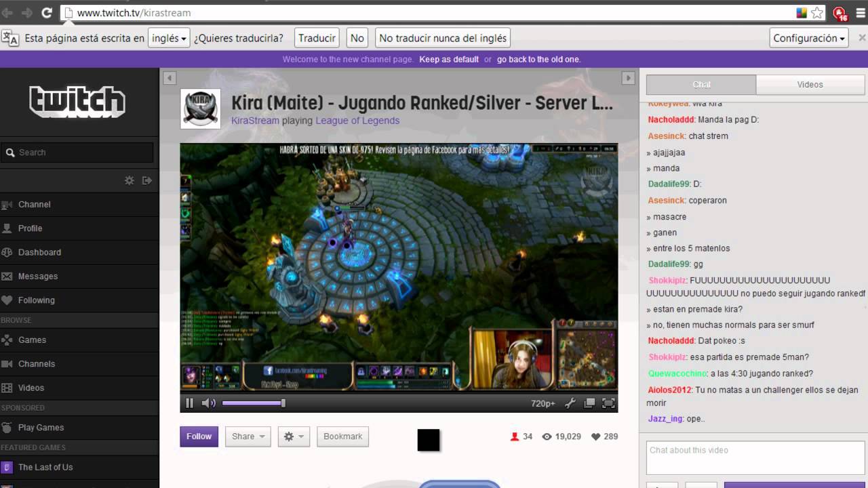Click the translate bar icon

(10, 38)
